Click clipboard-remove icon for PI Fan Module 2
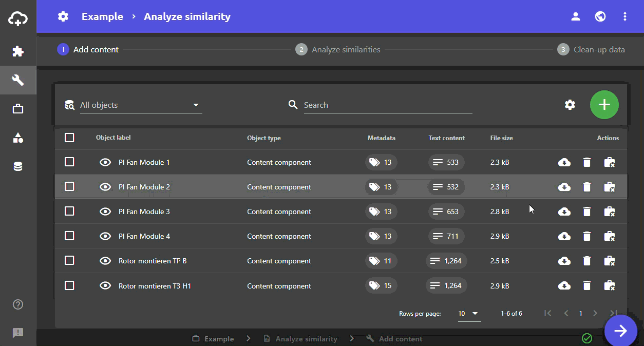 coord(610,187)
